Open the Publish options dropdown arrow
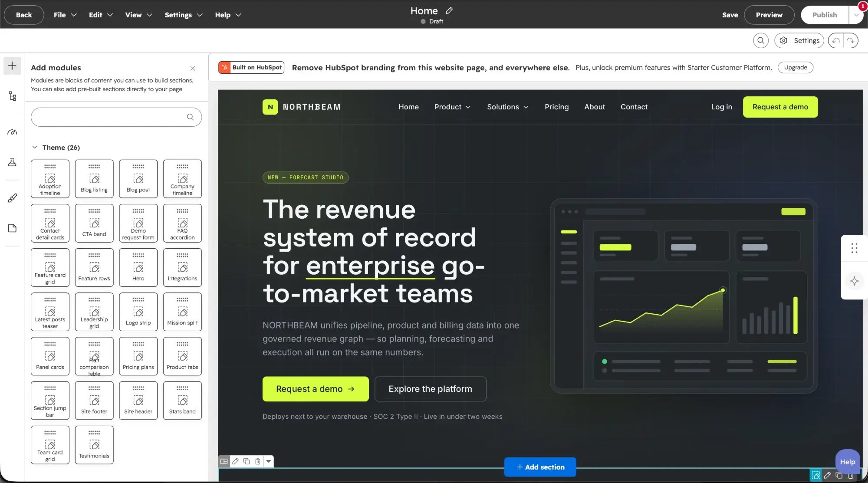 click(x=856, y=15)
